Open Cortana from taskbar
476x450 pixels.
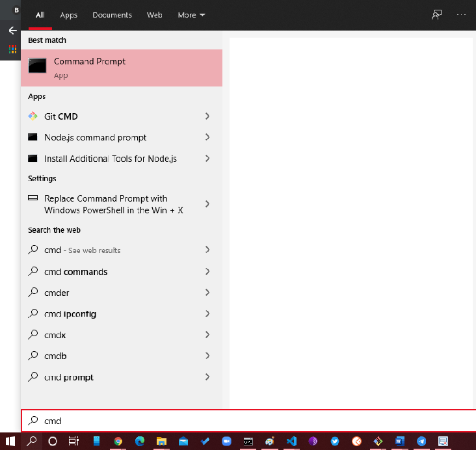[53, 441]
